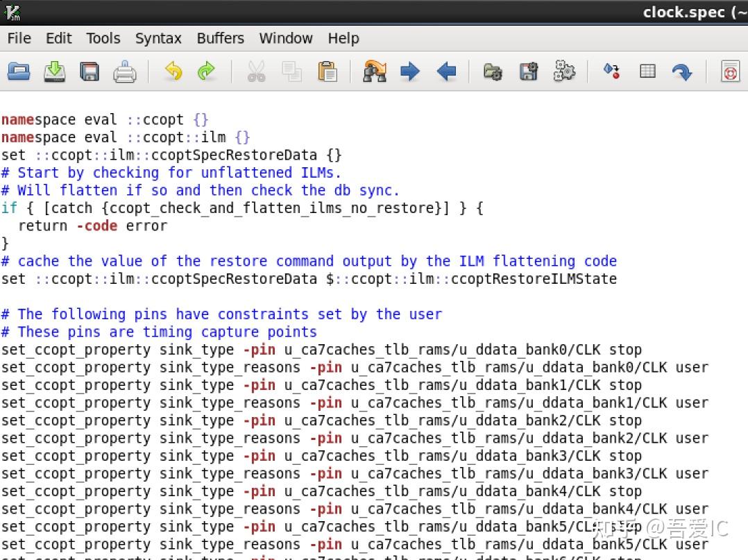Save the session with the floppy-gear icon

tap(529, 71)
